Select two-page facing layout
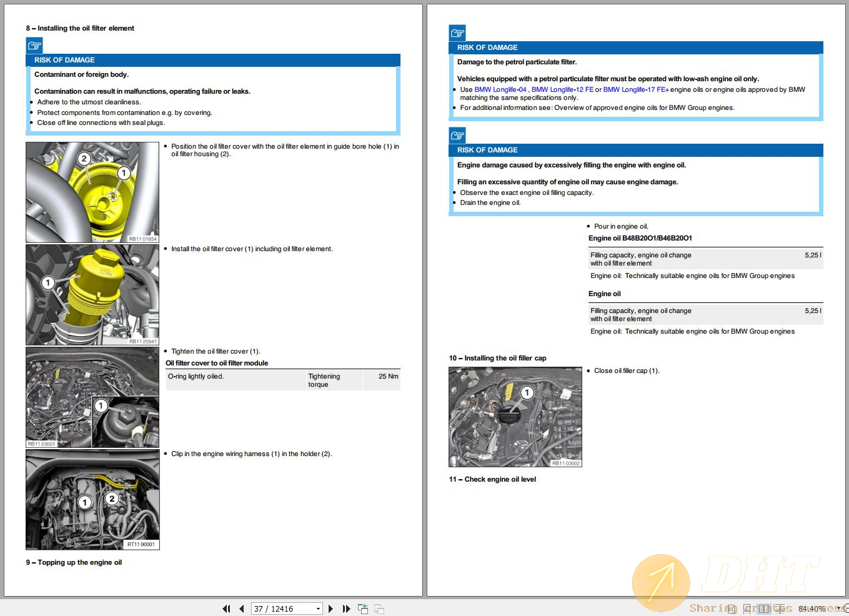The image size is (849, 616). tap(764, 609)
